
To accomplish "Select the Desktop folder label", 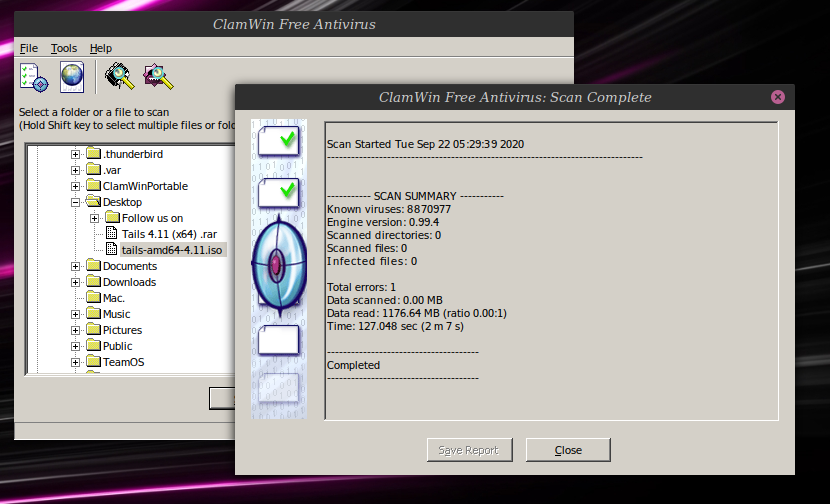I will pos(122,202).
